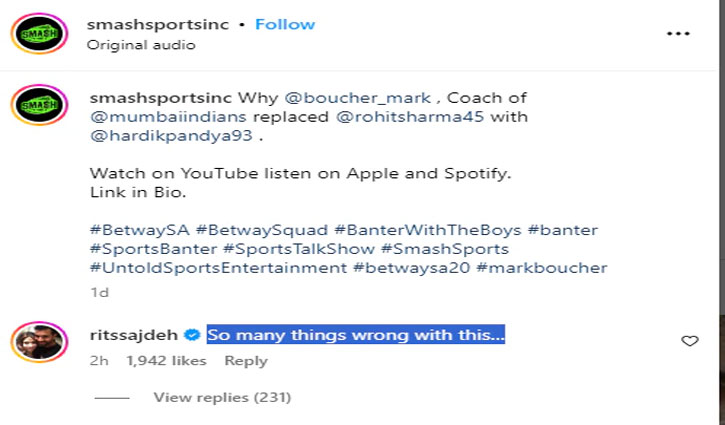Viewport: 725px width, 425px height.
Task: Click the blue verified badge next to ritssajdeh
Action: coord(192,335)
